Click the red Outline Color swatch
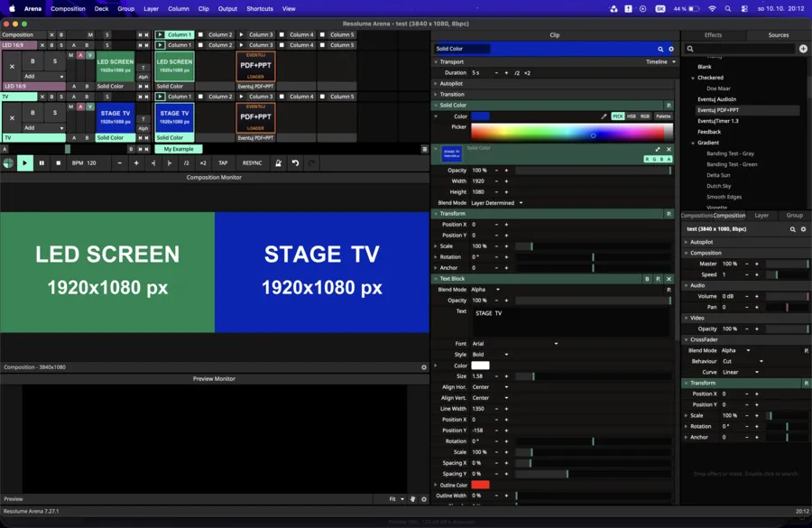The image size is (812, 528). [x=480, y=485]
